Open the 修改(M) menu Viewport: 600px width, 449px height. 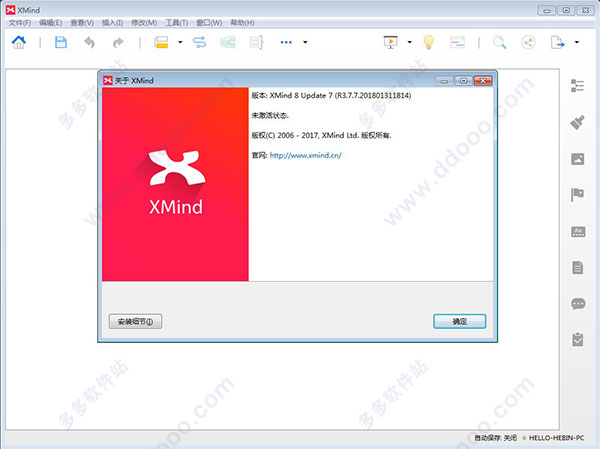pyautogui.click(x=144, y=23)
